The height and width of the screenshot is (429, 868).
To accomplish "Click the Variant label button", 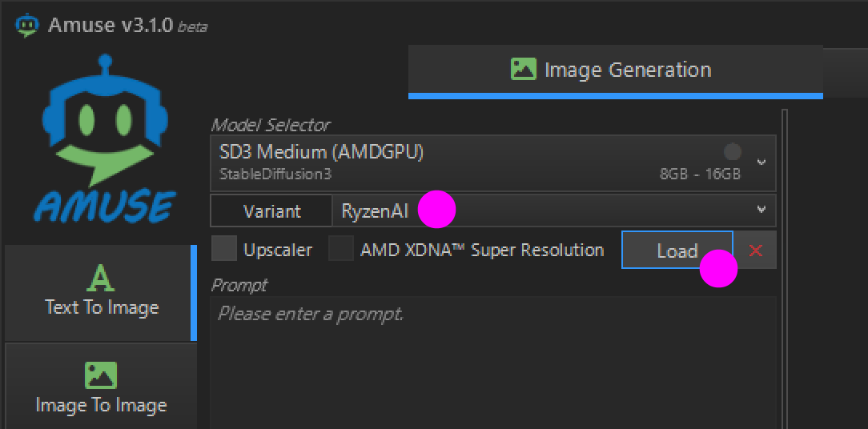I will 271,211.
